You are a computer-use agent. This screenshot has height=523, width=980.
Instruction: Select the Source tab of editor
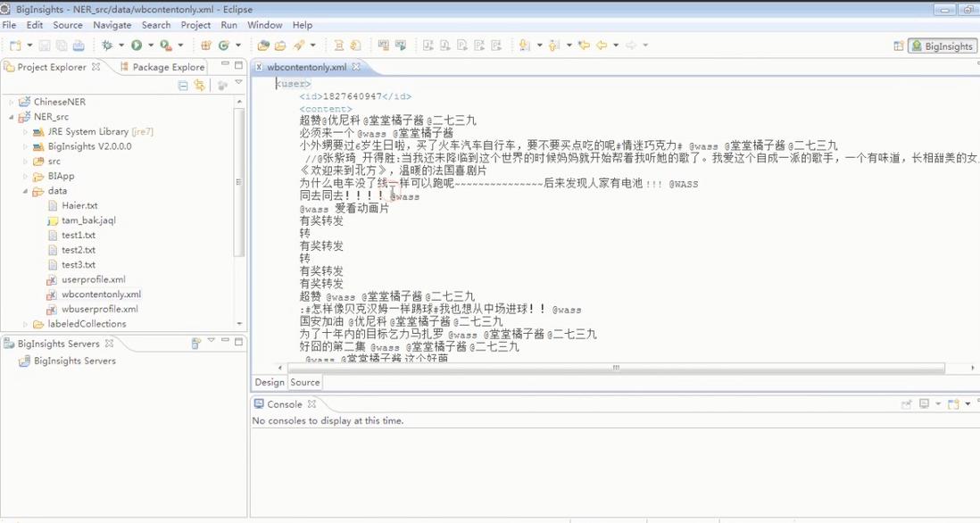pos(305,382)
